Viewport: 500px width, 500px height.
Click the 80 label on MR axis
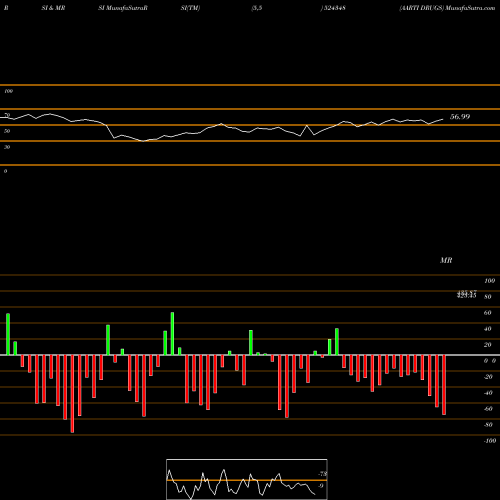[x=488, y=297]
